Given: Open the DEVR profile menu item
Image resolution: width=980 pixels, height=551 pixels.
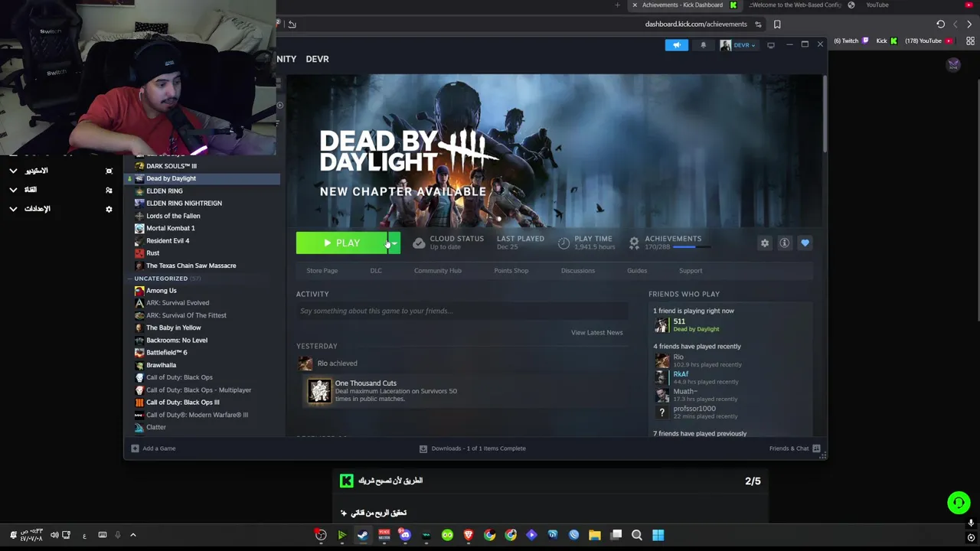Looking at the screenshot, I should pyautogui.click(x=317, y=59).
